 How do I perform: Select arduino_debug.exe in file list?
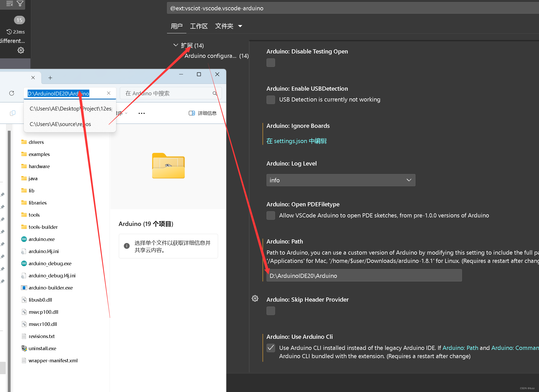(x=50, y=263)
